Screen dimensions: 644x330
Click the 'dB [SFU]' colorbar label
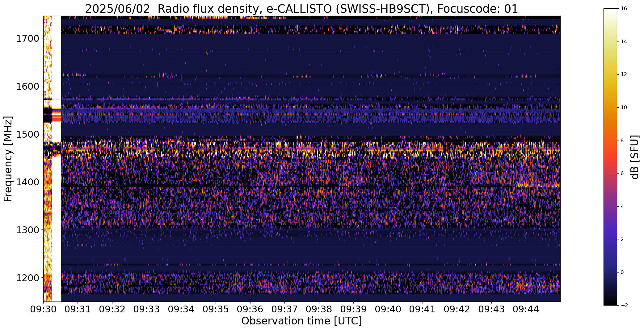635,157
